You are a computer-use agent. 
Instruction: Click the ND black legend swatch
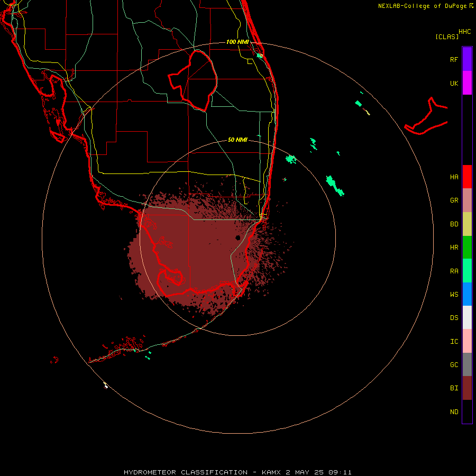click(467, 411)
